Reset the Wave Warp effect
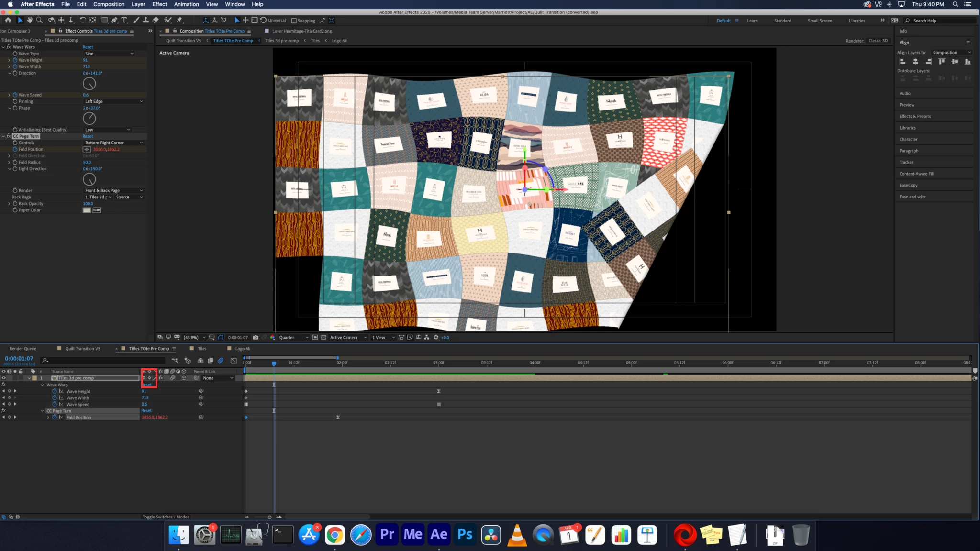The height and width of the screenshot is (551, 980). pos(88,47)
